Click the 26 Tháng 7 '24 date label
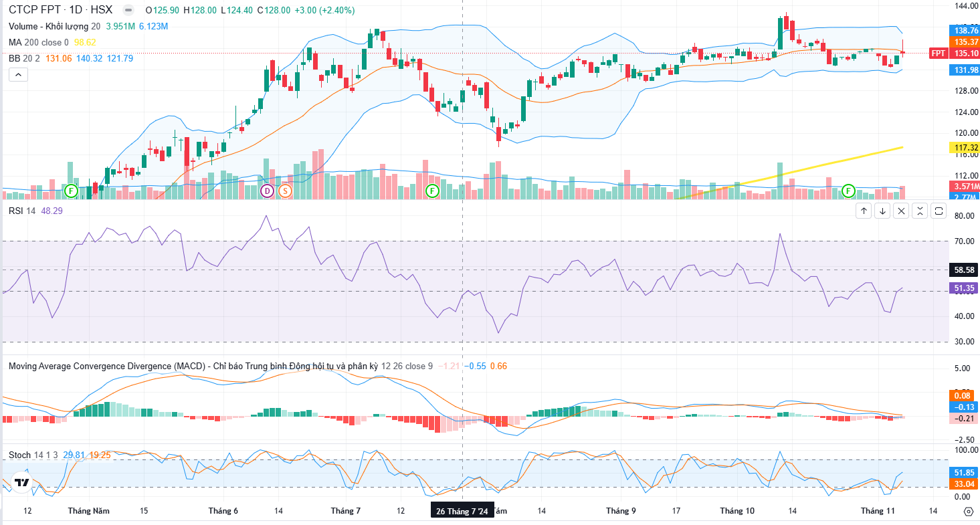 [x=463, y=511]
